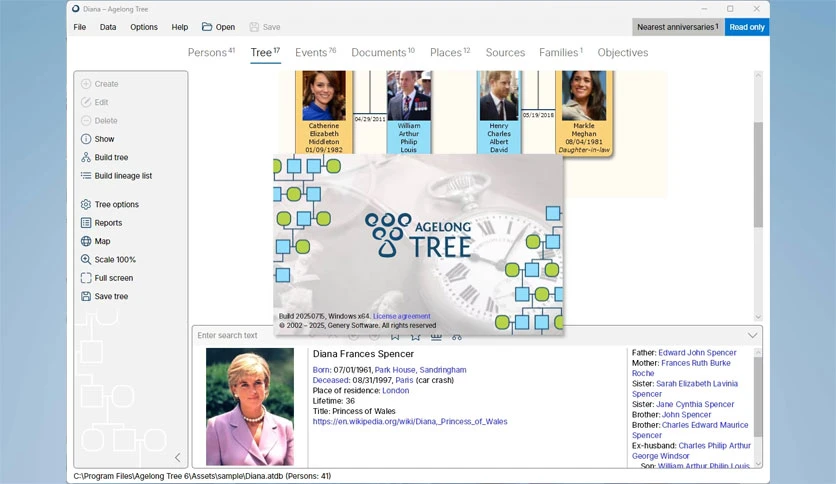This screenshot has width=836, height=484.
Task: Click the 04/29/2011 marriage date label
Action: pyautogui.click(x=370, y=119)
